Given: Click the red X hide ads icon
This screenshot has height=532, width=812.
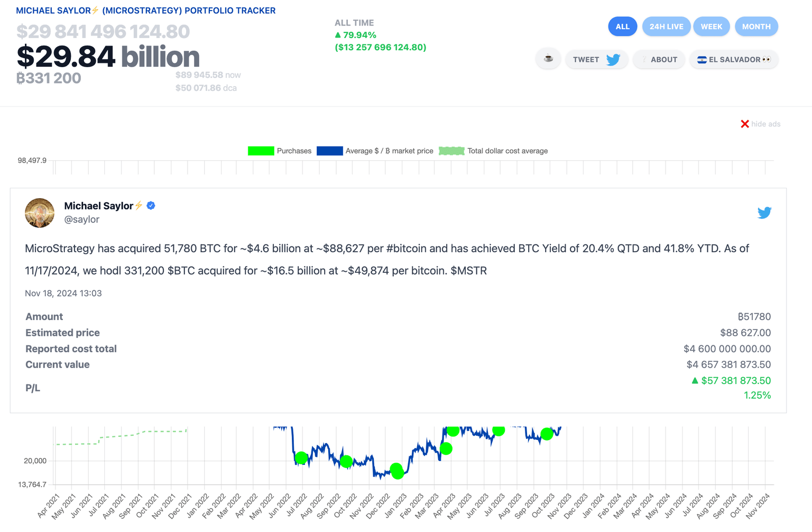Looking at the screenshot, I should (x=745, y=124).
